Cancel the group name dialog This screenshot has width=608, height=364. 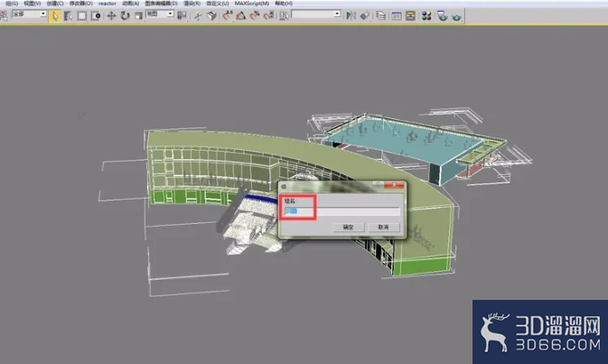383,227
